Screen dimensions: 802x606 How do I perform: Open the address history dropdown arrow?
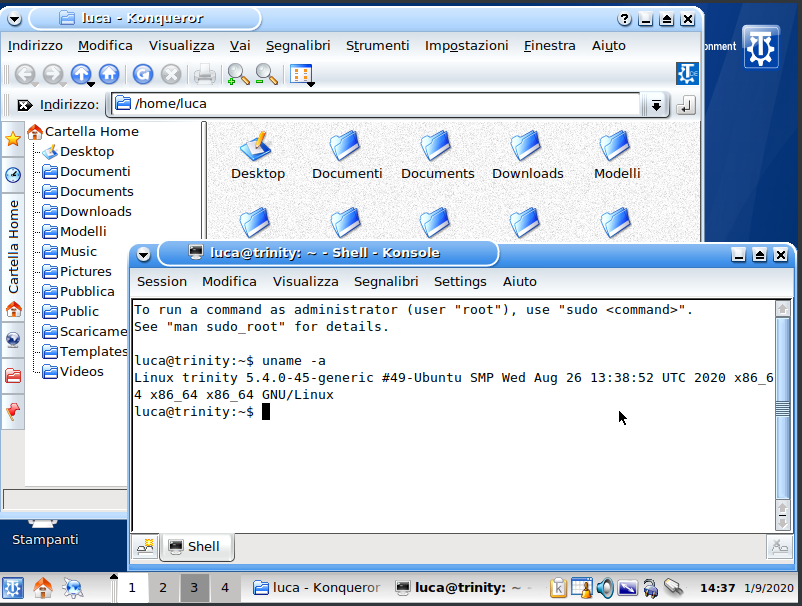point(656,105)
